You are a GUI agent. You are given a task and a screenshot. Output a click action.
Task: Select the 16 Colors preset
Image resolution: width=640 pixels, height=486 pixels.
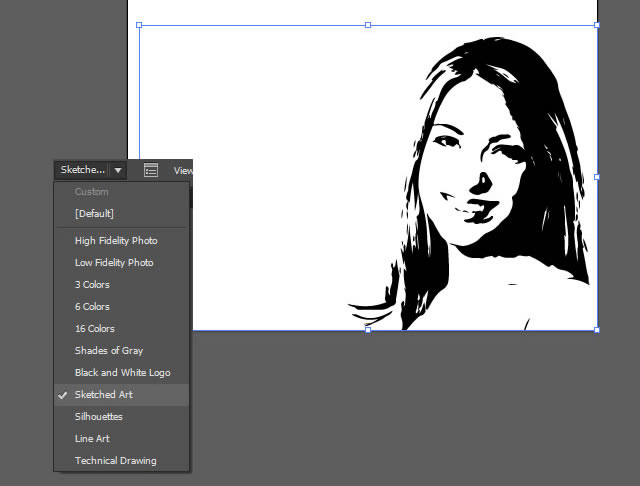95,329
